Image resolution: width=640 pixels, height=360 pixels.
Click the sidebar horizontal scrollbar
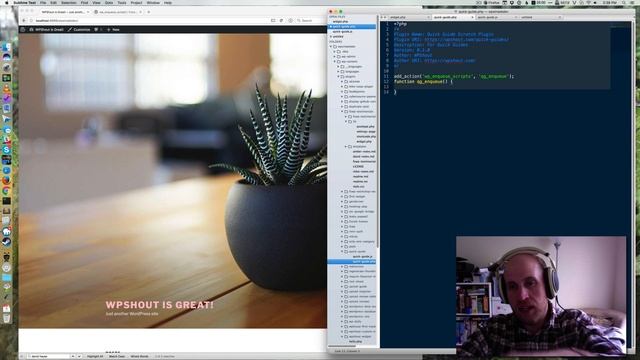342,346
